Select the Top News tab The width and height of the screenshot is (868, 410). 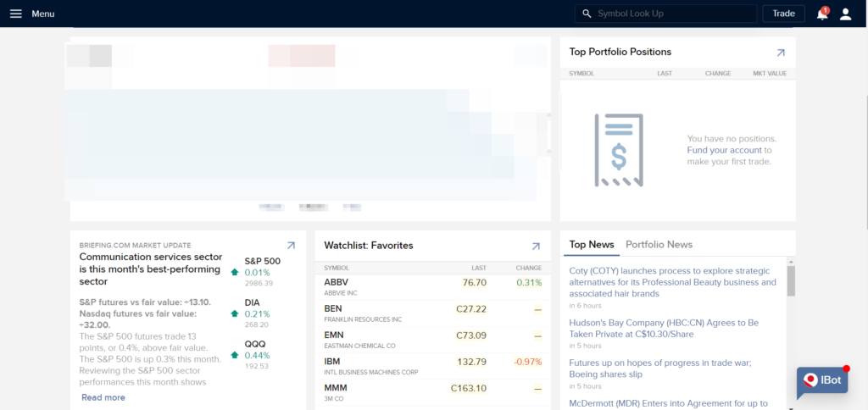tap(592, 245)
